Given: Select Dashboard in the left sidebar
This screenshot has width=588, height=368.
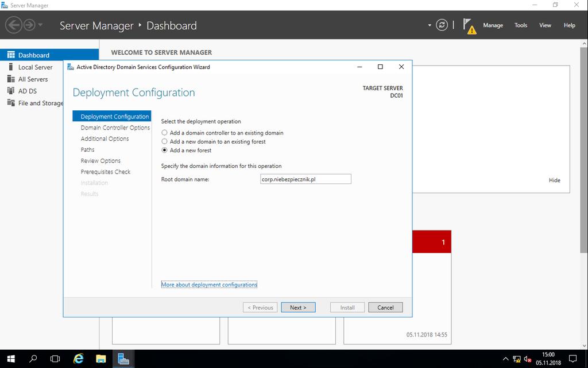Looking at the screenshot, I should pyautogui.click(x=49, y=55).
